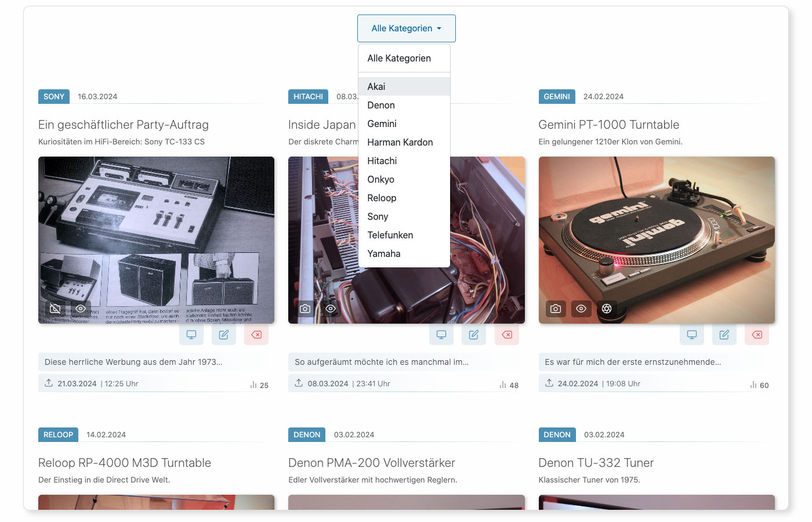The height and width of the screenshot is (522, 812).
Task: Click the stats bar icon next to 25
Action: (253, 385)
